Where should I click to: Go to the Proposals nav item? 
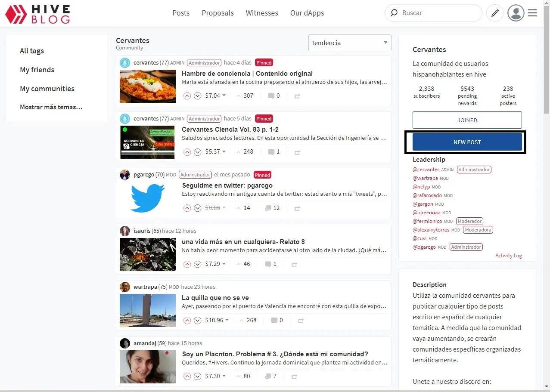click(218, 13)
